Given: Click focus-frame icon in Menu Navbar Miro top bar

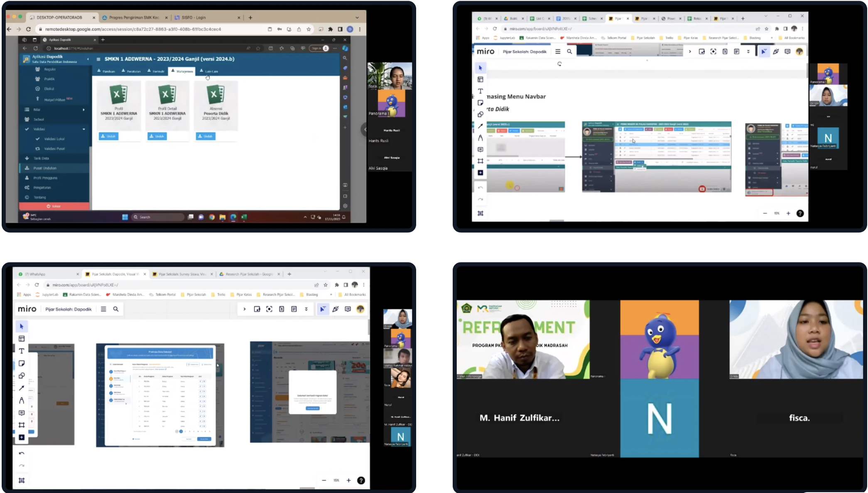Looking at the screenshot, I should click(x=713, y=51).
